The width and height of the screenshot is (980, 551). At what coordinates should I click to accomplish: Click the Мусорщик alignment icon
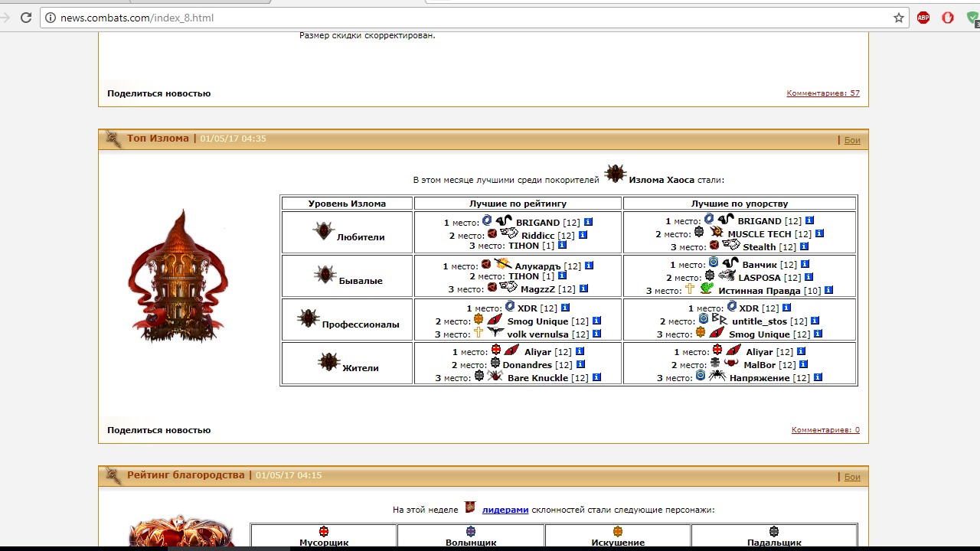(x=324, y=531)
